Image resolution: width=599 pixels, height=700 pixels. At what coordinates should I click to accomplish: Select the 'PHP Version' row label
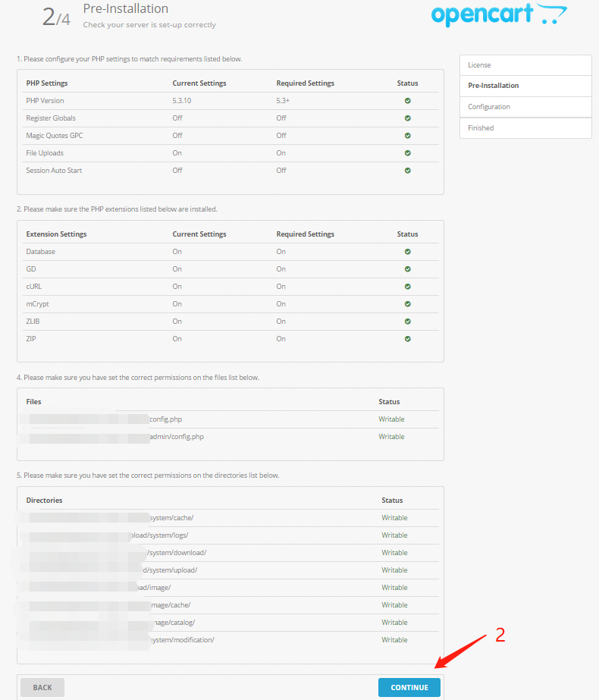pyautogui.click(x=45, y=101)
